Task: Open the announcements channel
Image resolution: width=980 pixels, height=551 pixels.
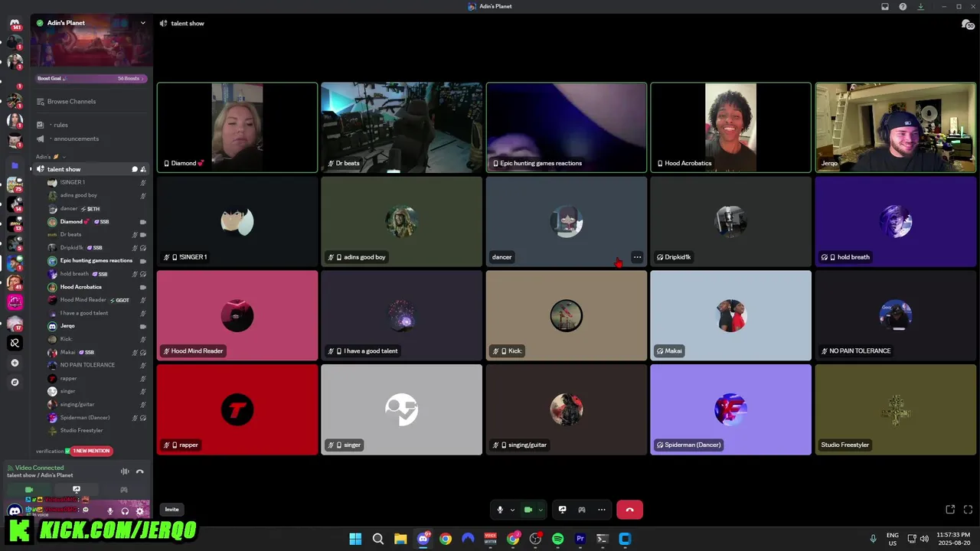Action: point(76,139)
